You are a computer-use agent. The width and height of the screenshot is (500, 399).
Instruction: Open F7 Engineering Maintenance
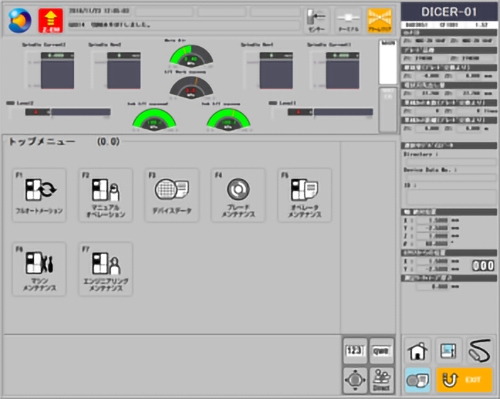pyautogui.click(x=106, y=269)
